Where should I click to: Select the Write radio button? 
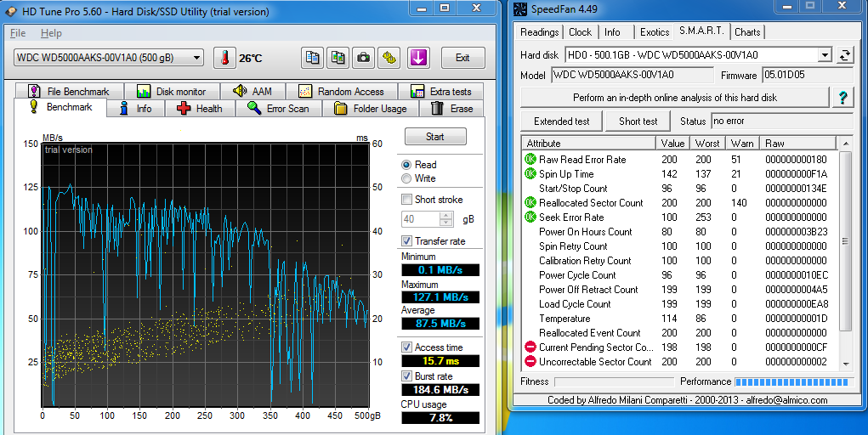tap(406, 178)
